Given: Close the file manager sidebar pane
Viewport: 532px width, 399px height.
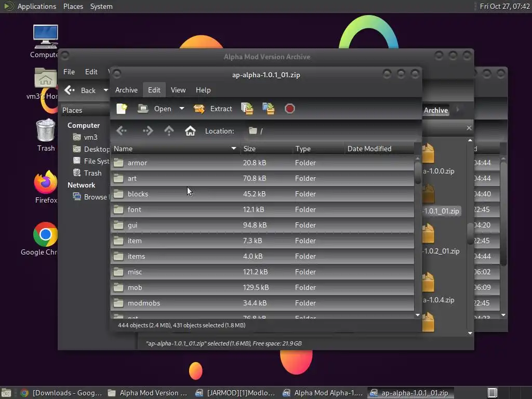Looking at the screenshot, I should (x=469, y=128).
